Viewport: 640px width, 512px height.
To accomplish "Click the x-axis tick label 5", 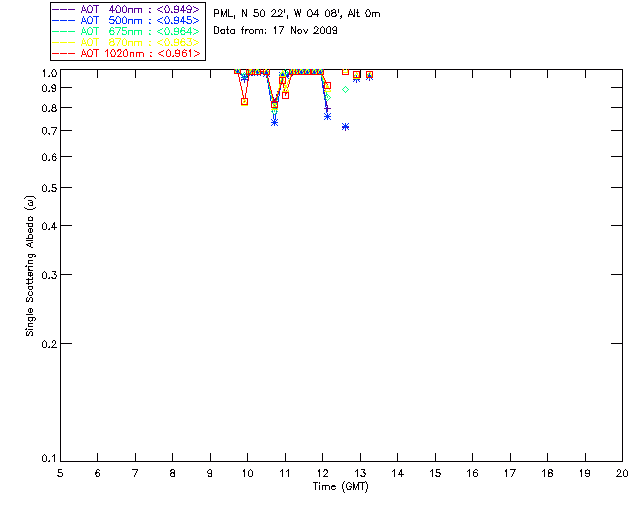I will 60,473.
